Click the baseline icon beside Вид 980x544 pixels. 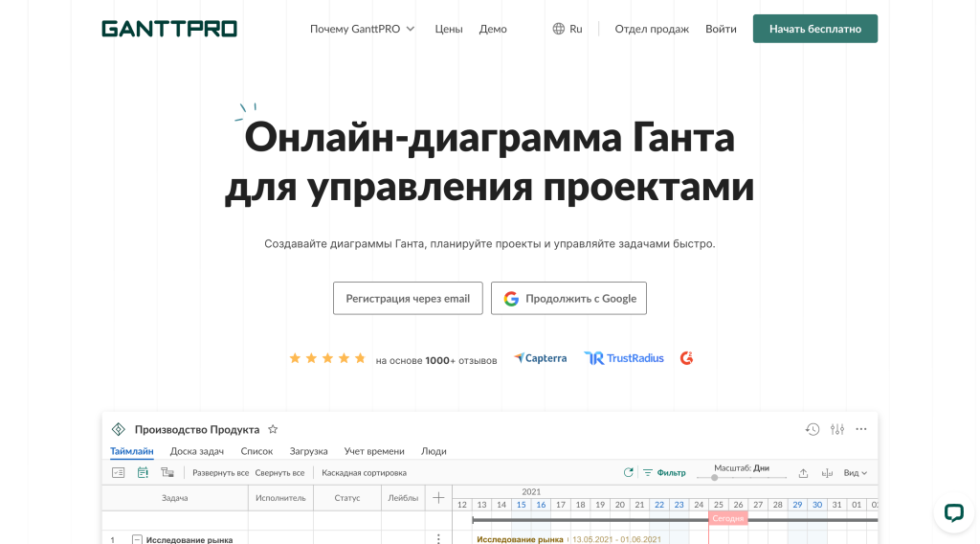coord(827,473)
